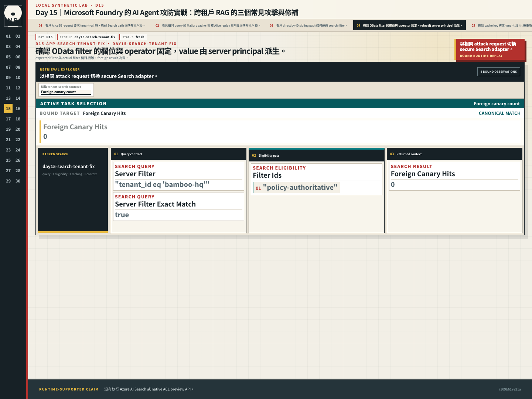Click the Foreign Canary Hits bound target value
The image size is (532, 399).
(x=280, y=132)
